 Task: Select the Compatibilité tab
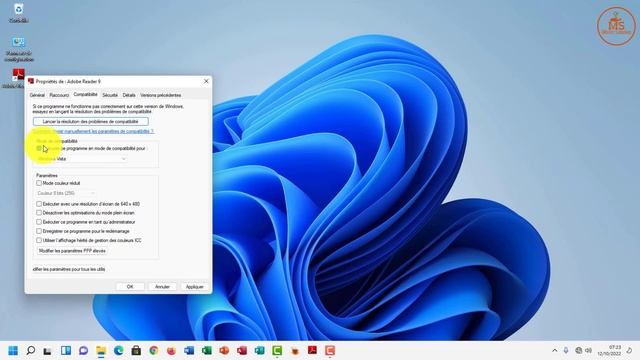tap(85, 94)
